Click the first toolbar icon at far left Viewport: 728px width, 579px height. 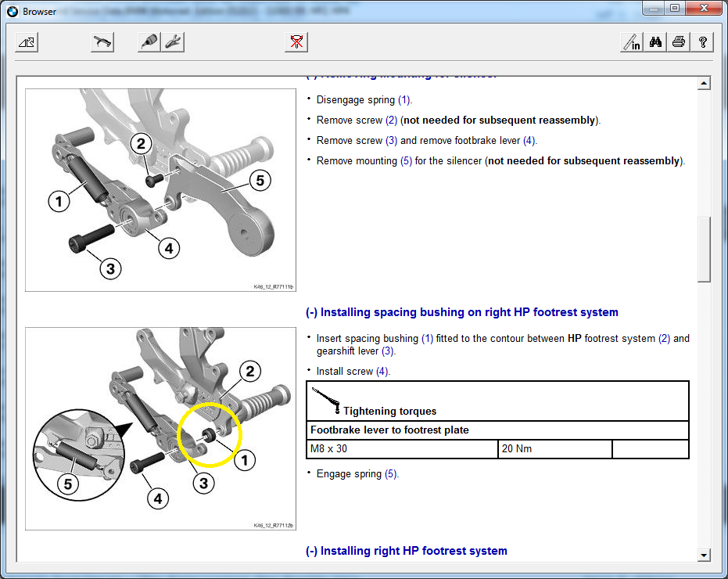pos(27,42)
